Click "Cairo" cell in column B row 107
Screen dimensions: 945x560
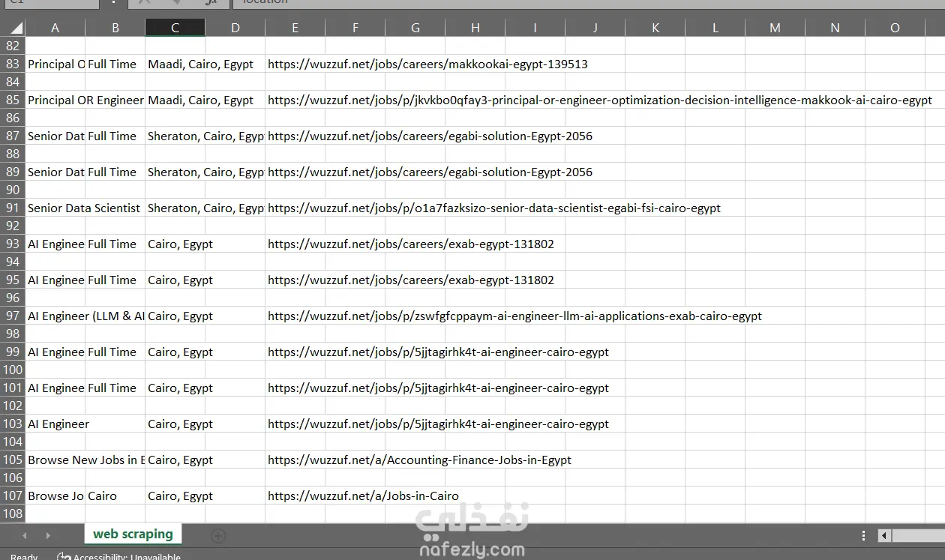[115, 496]
